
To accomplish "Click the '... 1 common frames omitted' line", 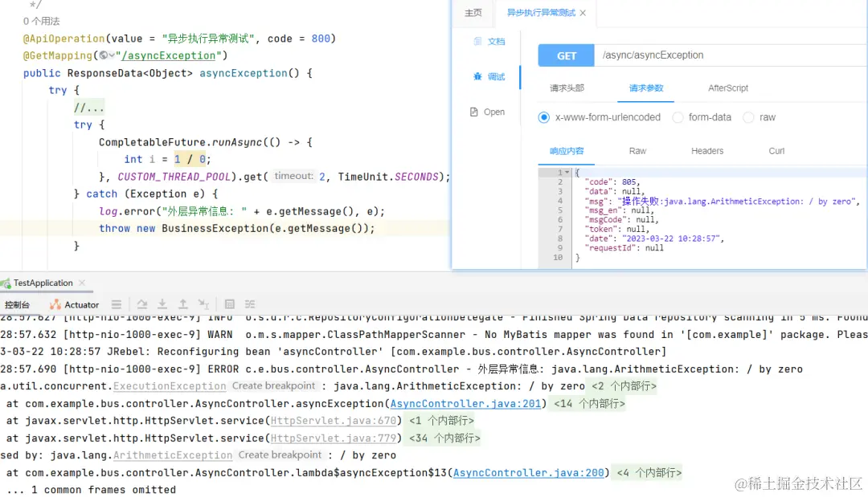I will tap(92, 490).
